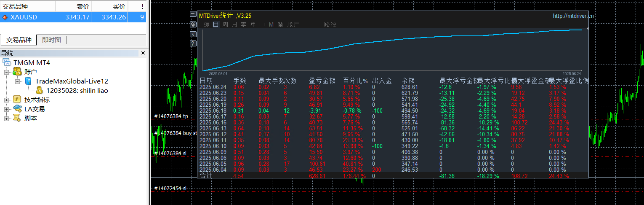
Task: Click the 交易品种 column header
Action: click(x=27, y=6)
